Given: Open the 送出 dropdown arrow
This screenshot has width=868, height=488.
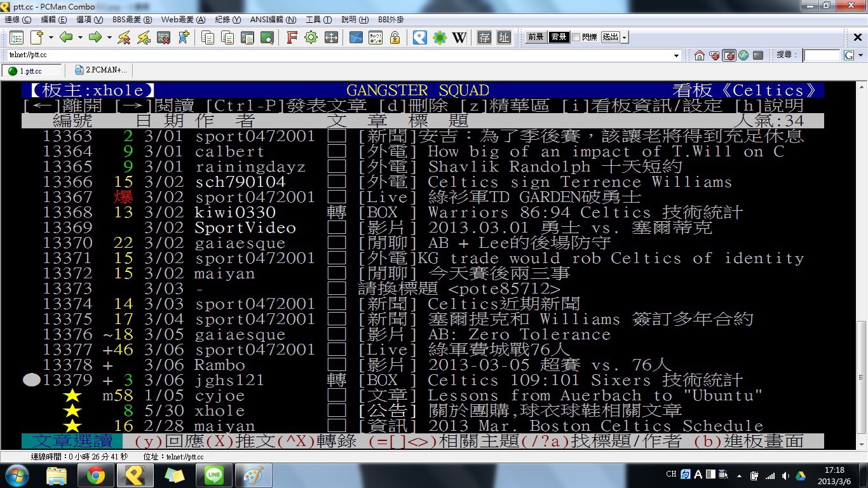Looking at the screenshot, I should 625,37.
